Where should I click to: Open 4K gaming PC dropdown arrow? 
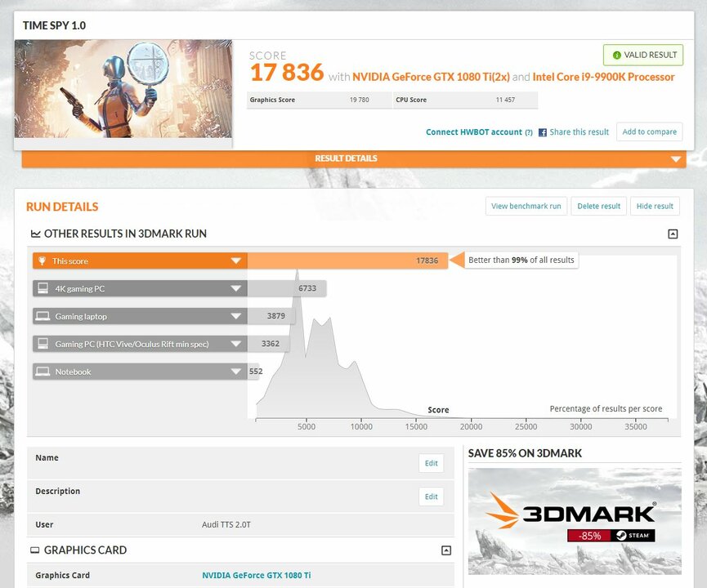(x=236, y=288)
